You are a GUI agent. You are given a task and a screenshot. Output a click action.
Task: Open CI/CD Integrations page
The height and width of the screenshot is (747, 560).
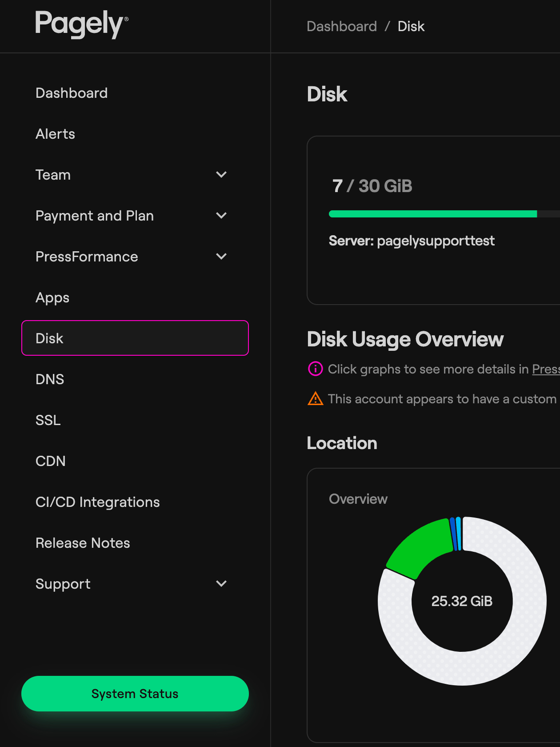coord(97,502)
